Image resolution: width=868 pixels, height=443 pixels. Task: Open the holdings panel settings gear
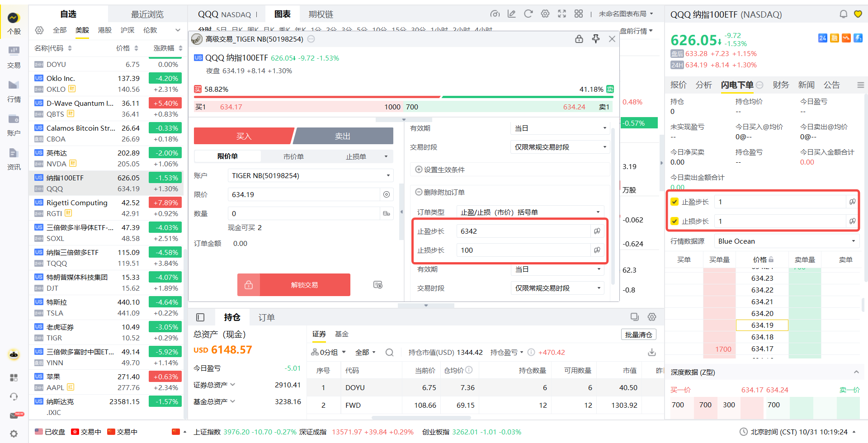(x=652, y=317)
